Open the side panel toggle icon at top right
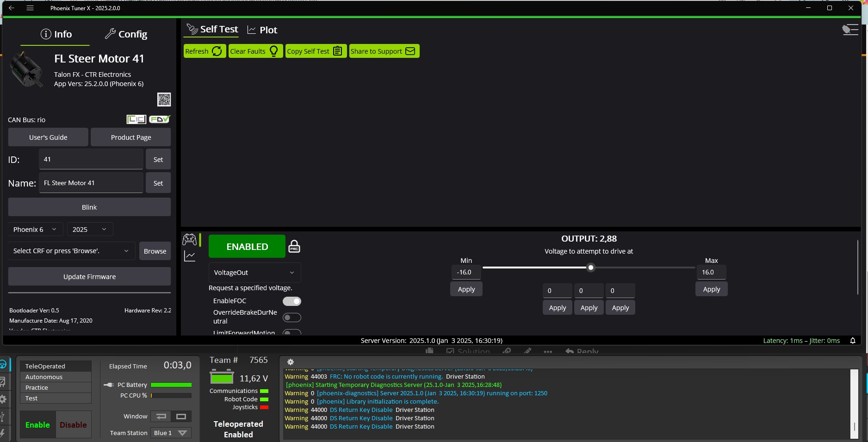 point(850,30)
